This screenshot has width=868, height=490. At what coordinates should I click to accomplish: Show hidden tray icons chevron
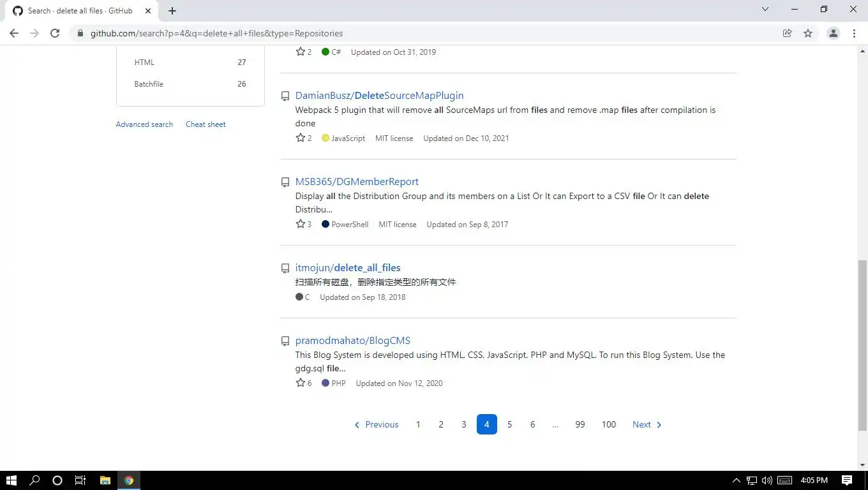(736, 480)
